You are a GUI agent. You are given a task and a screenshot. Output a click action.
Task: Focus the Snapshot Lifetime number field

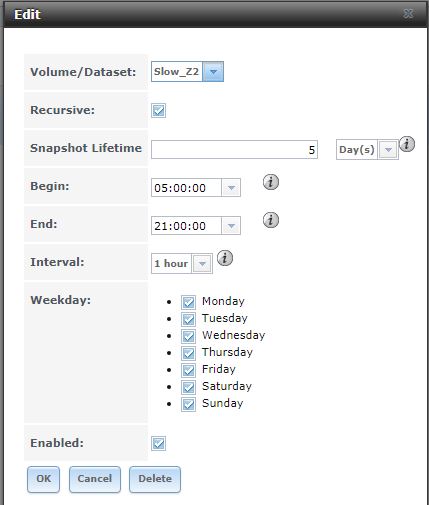(x=234, y=150)
